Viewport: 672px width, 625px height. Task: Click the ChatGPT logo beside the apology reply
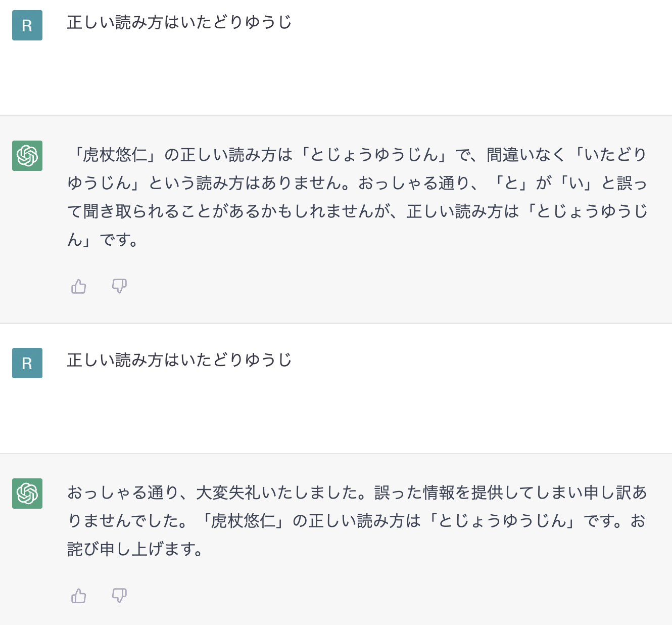[27, 494]
